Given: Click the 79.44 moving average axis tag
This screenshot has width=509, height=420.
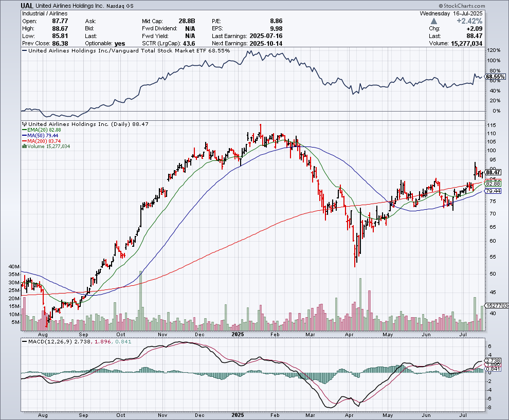Looking at the screenshot, I should [x=493, y=191].
